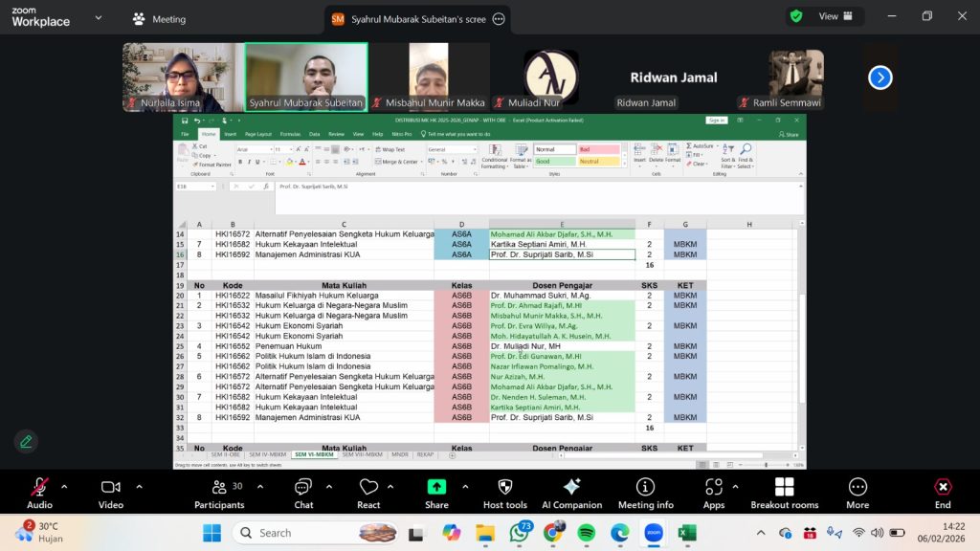This screenshot has width=980, height=551.
Task: Expand the Audio options caret
Action: [x=64, y=486]
